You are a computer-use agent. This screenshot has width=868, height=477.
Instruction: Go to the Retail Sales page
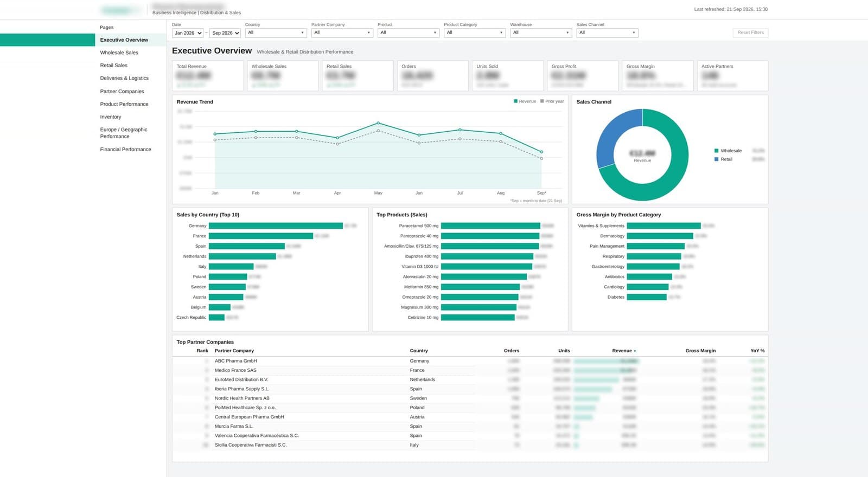[x=114, y=65]
